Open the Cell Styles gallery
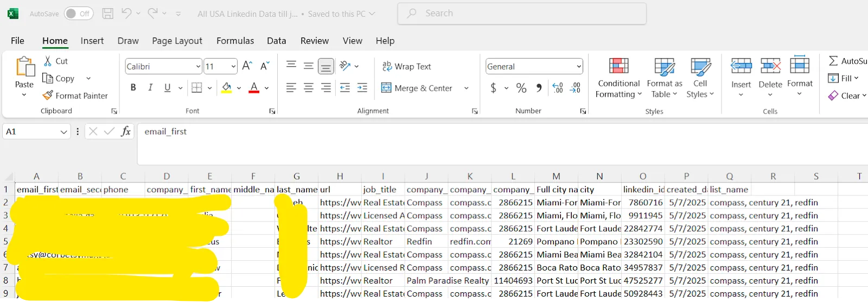Viewport: 868px width, 302px height. (700, 78)
